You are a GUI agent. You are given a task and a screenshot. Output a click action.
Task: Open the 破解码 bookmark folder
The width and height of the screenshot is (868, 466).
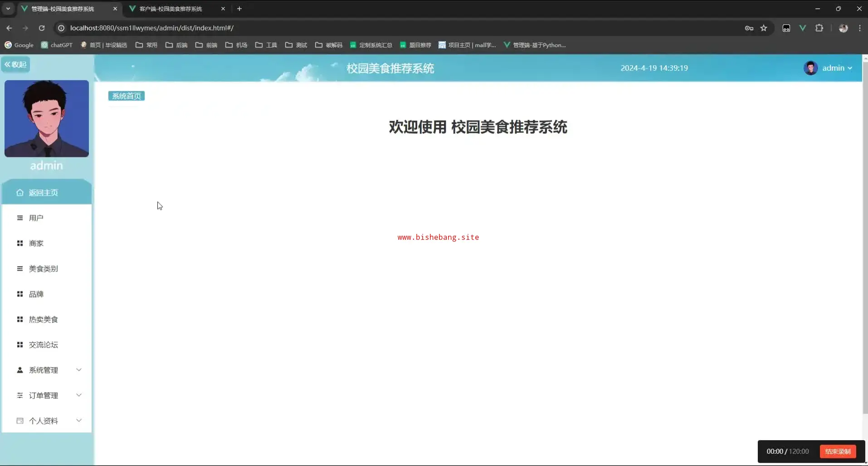(329, 45)
